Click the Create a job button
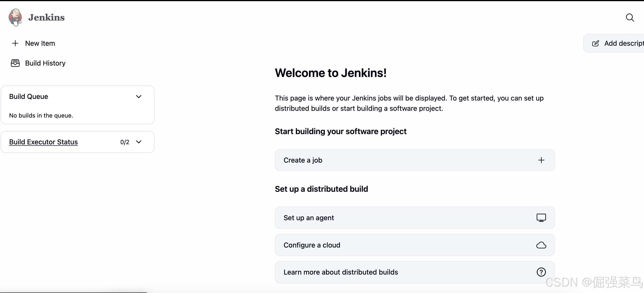Viewport: 644px width, 293px height. tap(303, 160)
